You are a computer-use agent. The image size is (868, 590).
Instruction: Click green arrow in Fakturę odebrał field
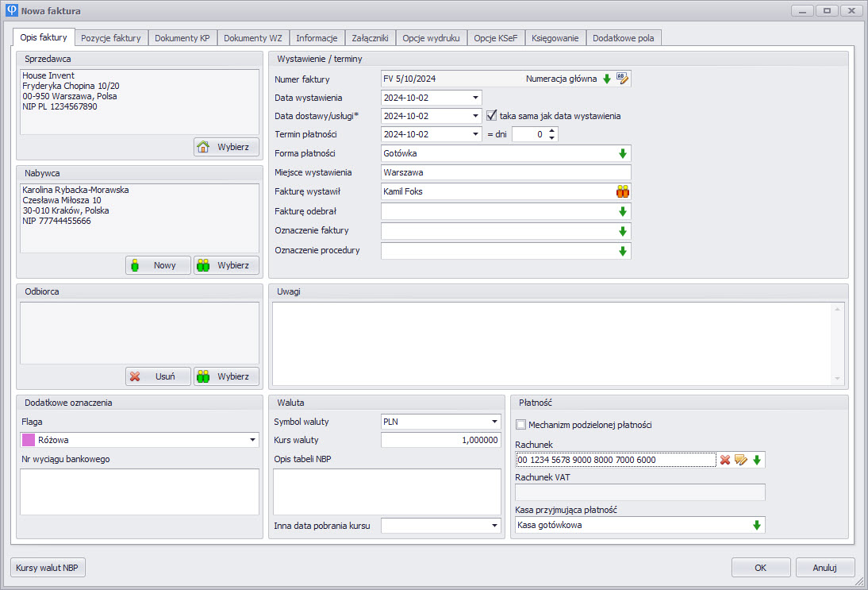[623, 211]
